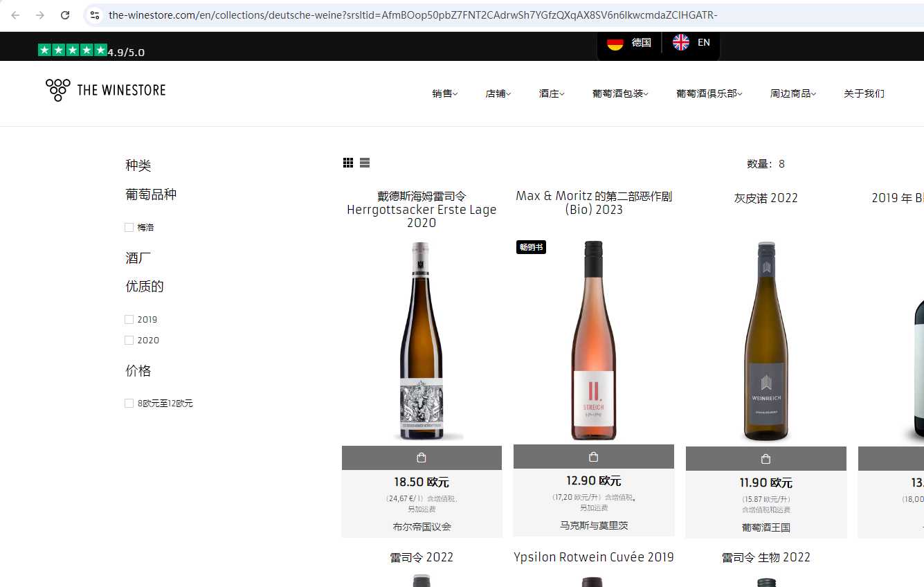
Task: Click the browser back arrow
Action: click(x=15, y=15)
